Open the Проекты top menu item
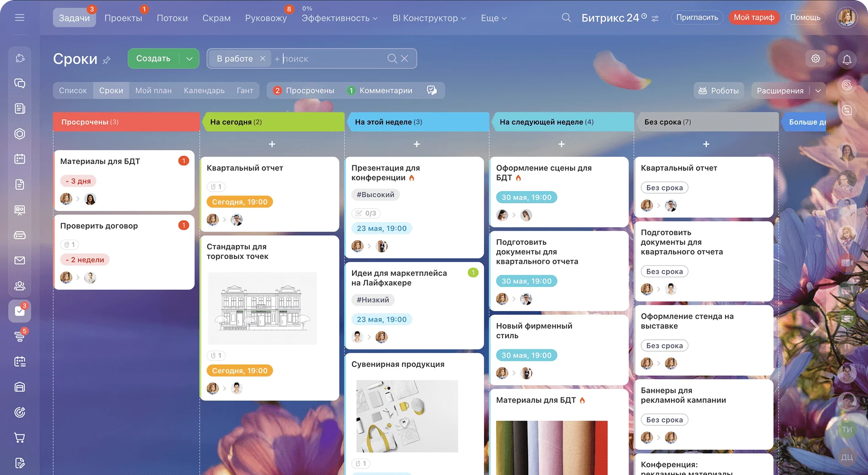This screenshot has height=475, width=868. tap(123, 18)
